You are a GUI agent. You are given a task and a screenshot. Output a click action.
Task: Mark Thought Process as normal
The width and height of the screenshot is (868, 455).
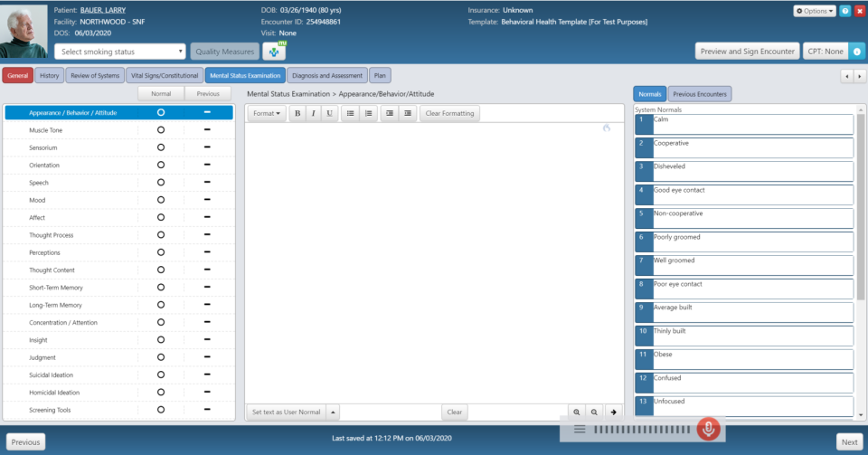tap(161, 234)
